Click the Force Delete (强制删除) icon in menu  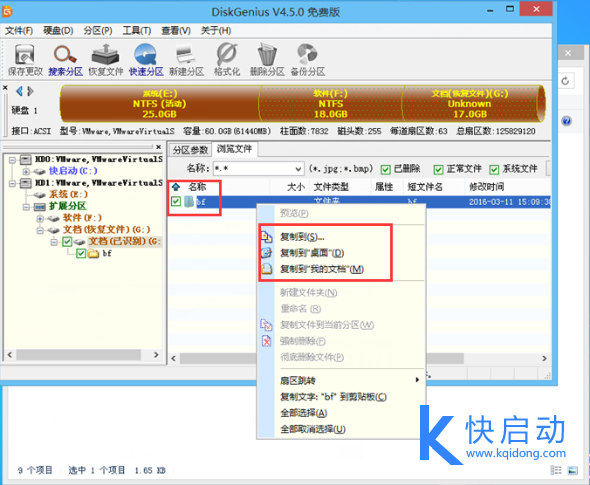point(266,341)
